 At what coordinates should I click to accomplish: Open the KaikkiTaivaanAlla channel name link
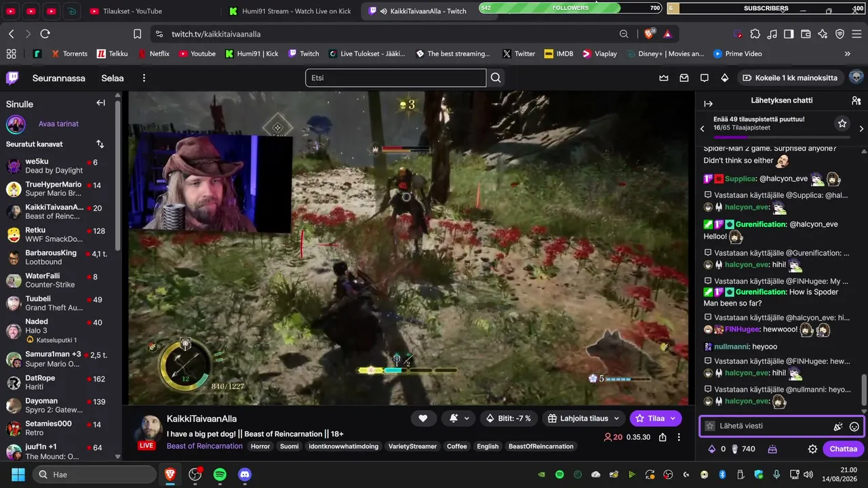[x=201, y=419]
